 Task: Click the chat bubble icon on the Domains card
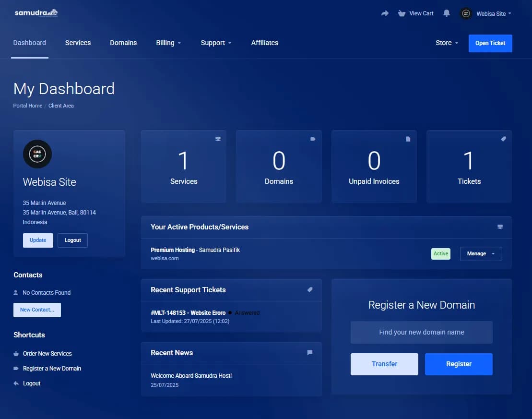313,138
